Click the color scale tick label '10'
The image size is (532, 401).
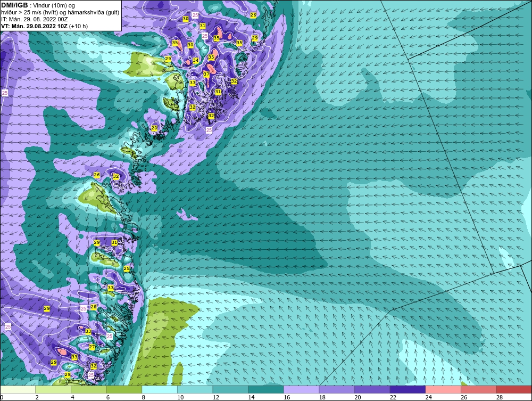(x=180, y=397)
